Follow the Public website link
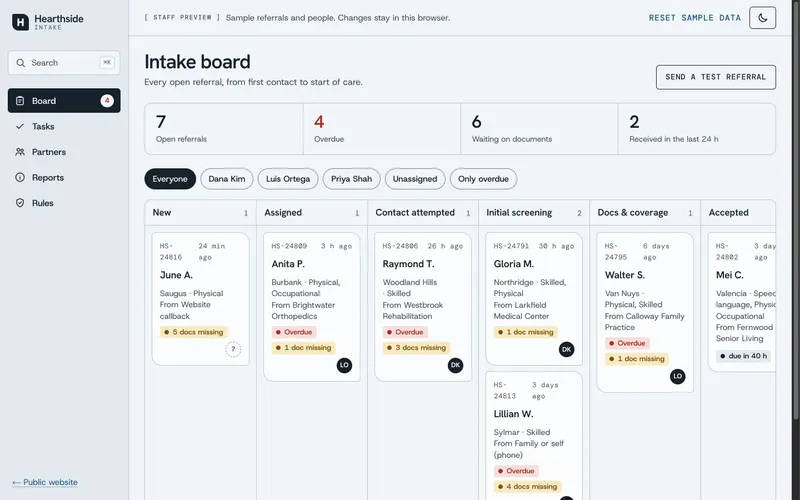This screenshot has width=800, height=500. [45, 482]
